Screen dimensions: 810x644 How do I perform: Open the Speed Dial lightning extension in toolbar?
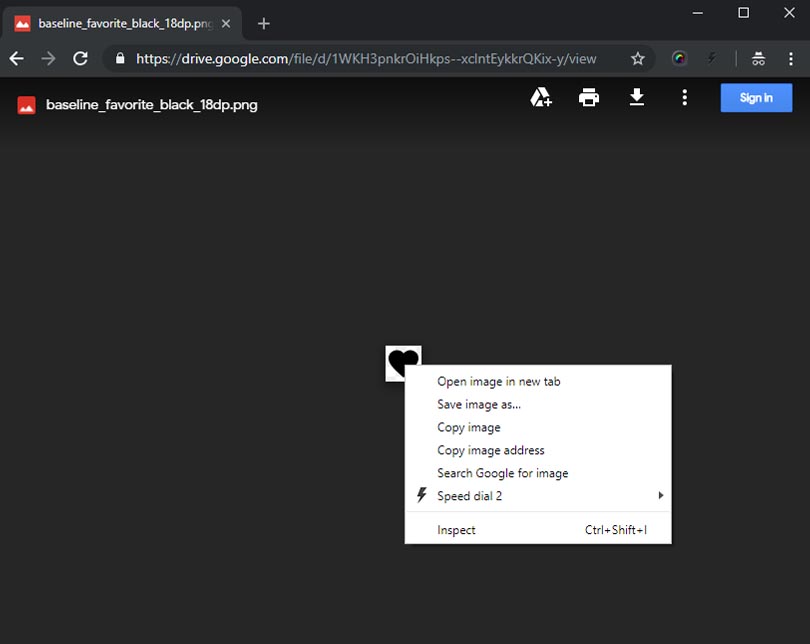coord(712,58)
